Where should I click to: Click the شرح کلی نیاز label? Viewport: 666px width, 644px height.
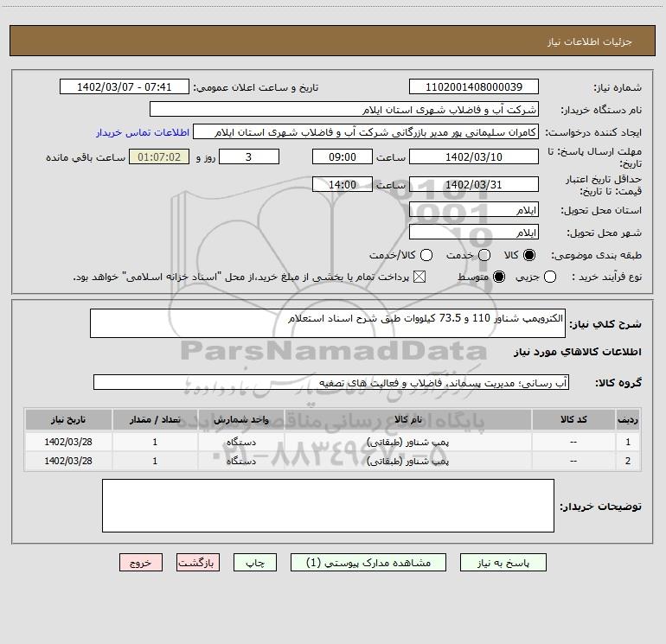(x=605, y=324)
